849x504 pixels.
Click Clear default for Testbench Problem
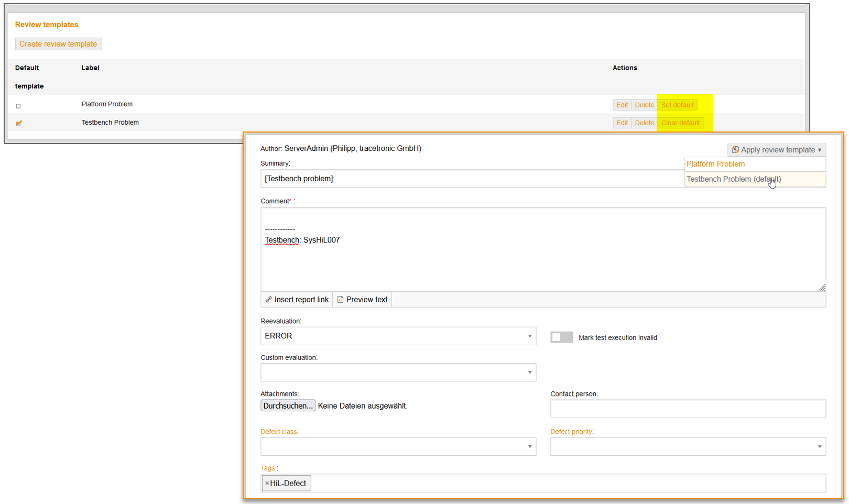pos(680,123)
